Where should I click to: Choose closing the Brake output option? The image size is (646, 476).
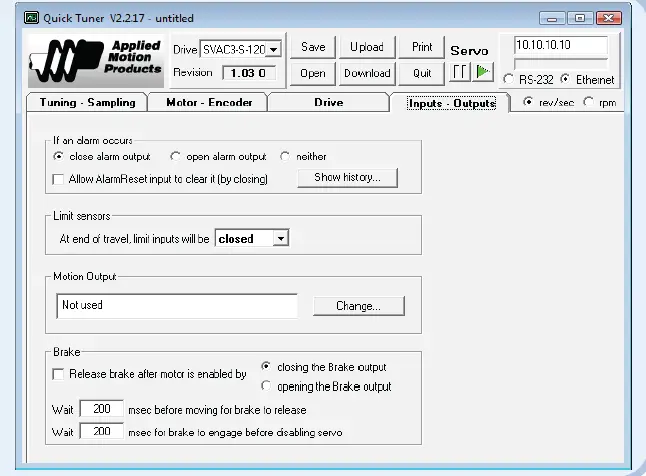[266, 366]
